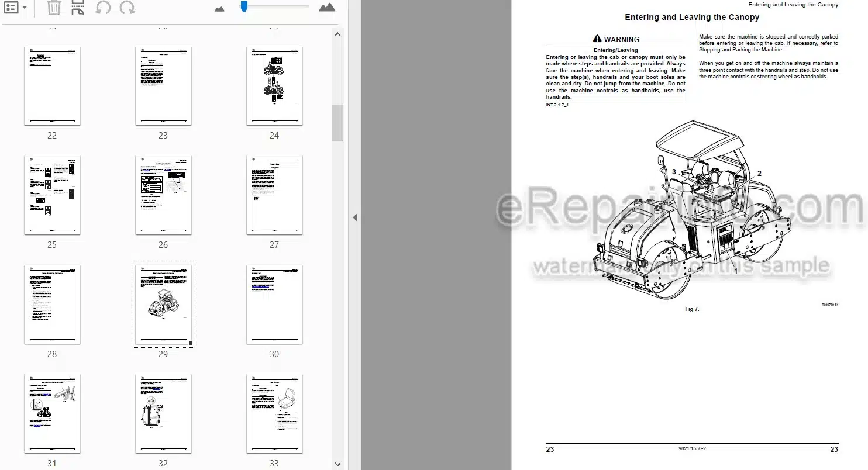Viewport: 868px width, 470px height.
Task: Click the thumbnail scrollbar down arrow
Action: pos(338,464)
